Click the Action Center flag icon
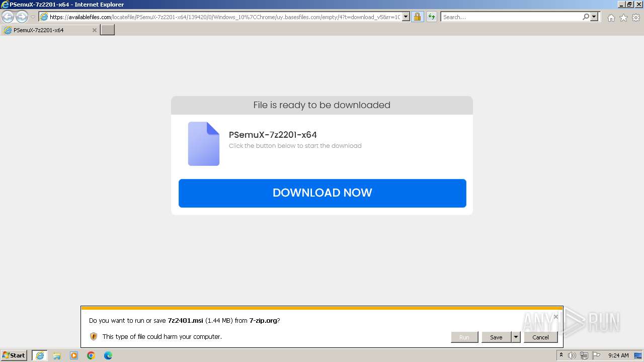This screenshot has width=644, height=362. click(596, 355)
